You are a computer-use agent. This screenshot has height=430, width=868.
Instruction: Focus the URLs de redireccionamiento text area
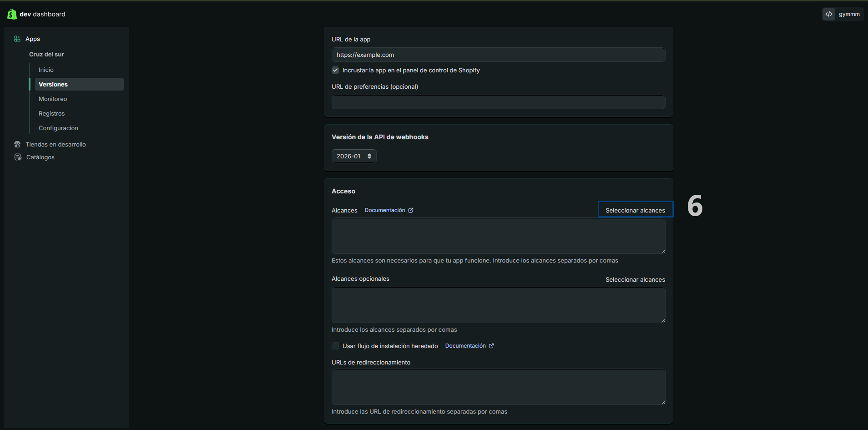[498, 387]
